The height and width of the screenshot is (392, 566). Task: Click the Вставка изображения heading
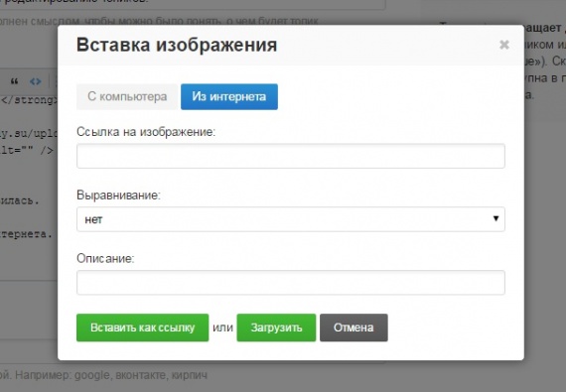177,45
